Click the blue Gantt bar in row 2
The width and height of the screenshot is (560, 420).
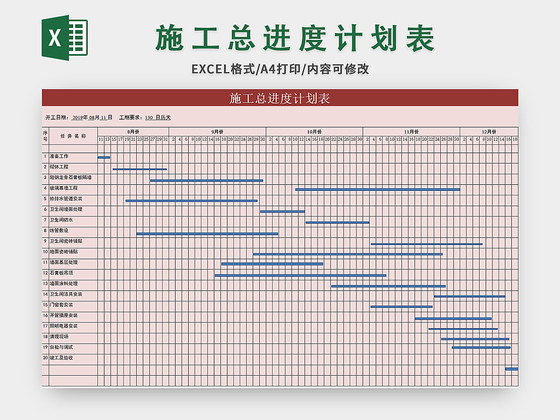tap(140, 169)
